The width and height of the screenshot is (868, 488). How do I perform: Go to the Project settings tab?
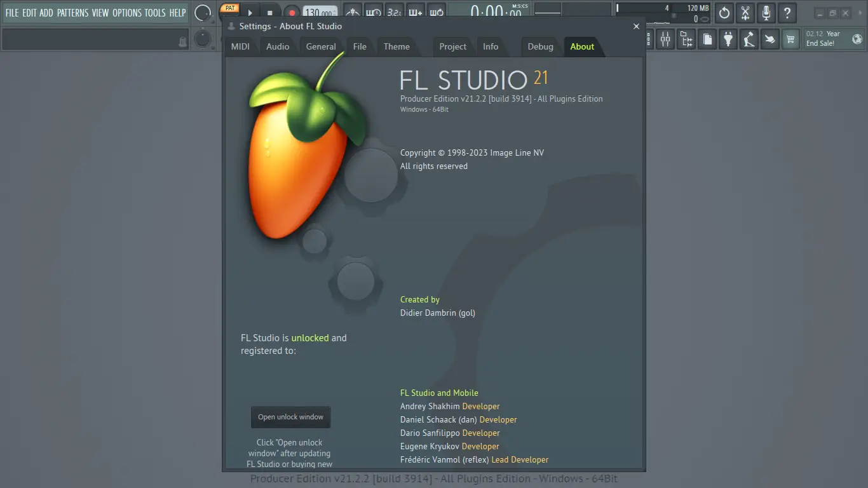point(453,46)
